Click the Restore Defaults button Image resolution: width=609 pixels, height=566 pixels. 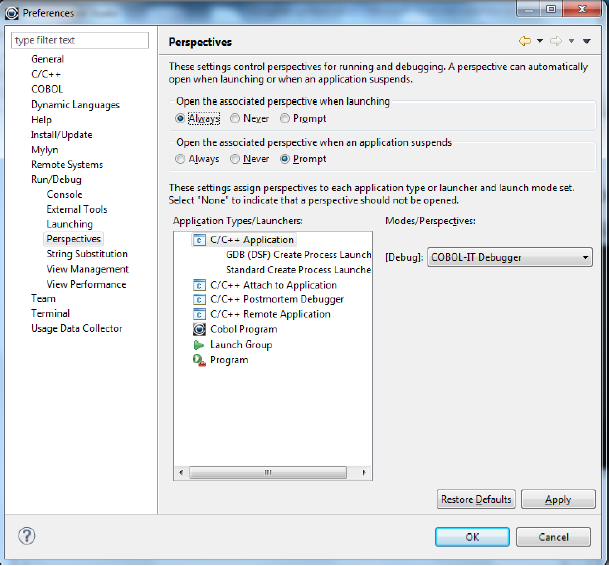tap(476, 499)
